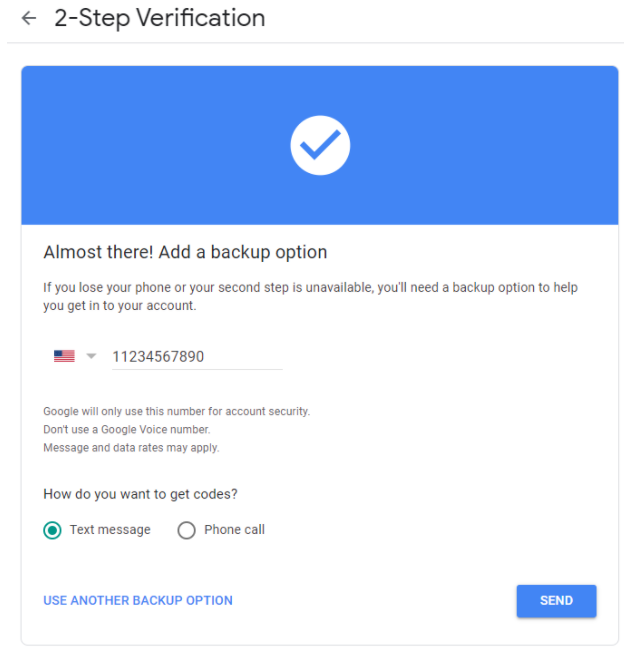Click the "Almost there!" heading

coord(185,252)
